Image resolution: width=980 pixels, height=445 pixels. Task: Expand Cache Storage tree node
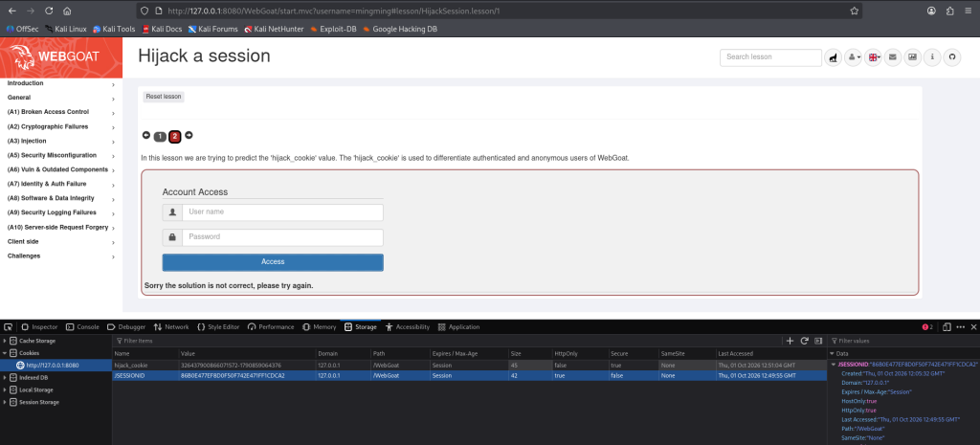click(x=6, y=342)
